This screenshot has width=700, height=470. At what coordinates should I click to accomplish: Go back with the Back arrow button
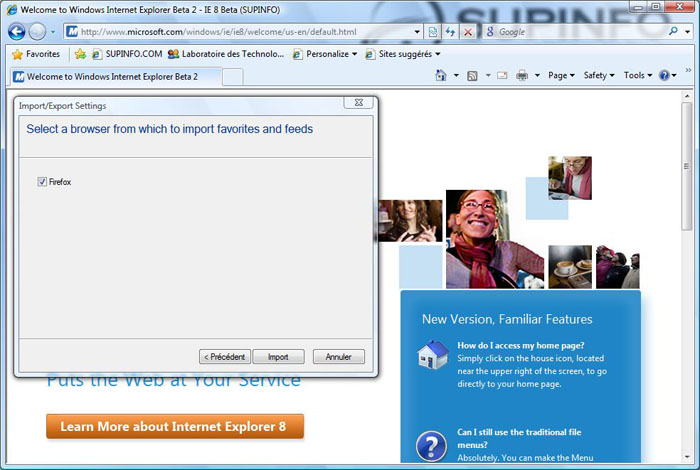17,32
